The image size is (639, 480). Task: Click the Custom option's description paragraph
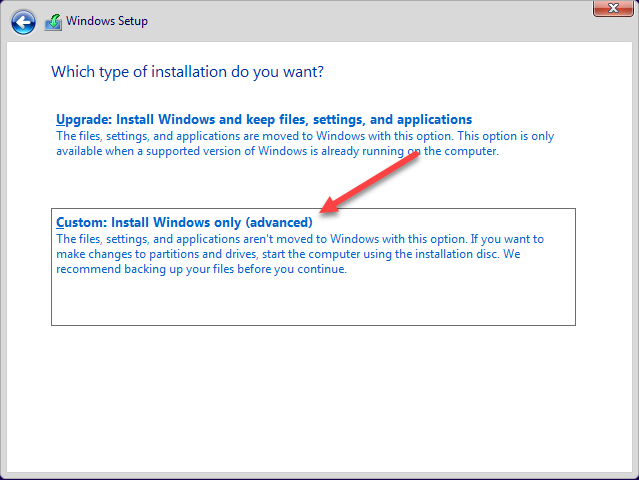(300, 254)
